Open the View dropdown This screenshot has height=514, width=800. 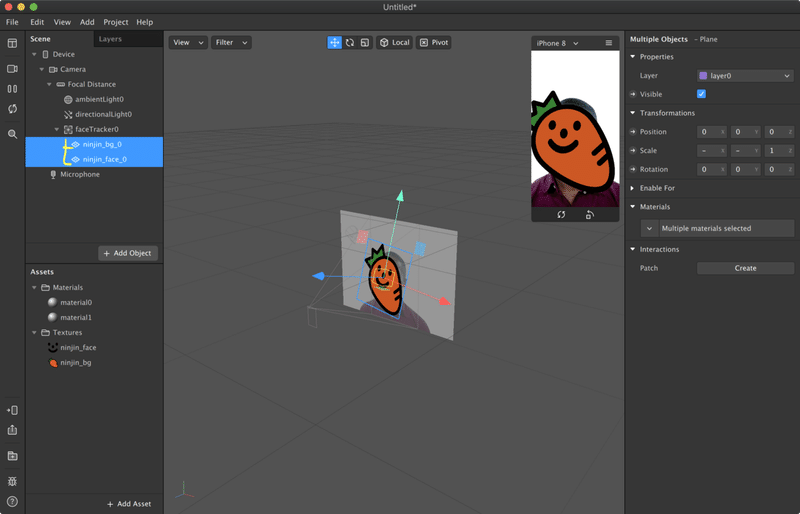[188, 42]
